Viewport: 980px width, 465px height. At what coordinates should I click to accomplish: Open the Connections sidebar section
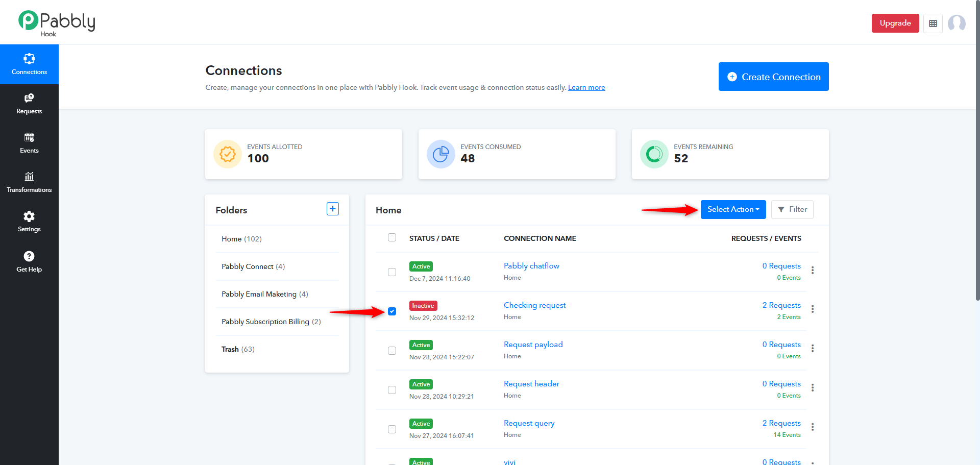[x=29, y=64]
